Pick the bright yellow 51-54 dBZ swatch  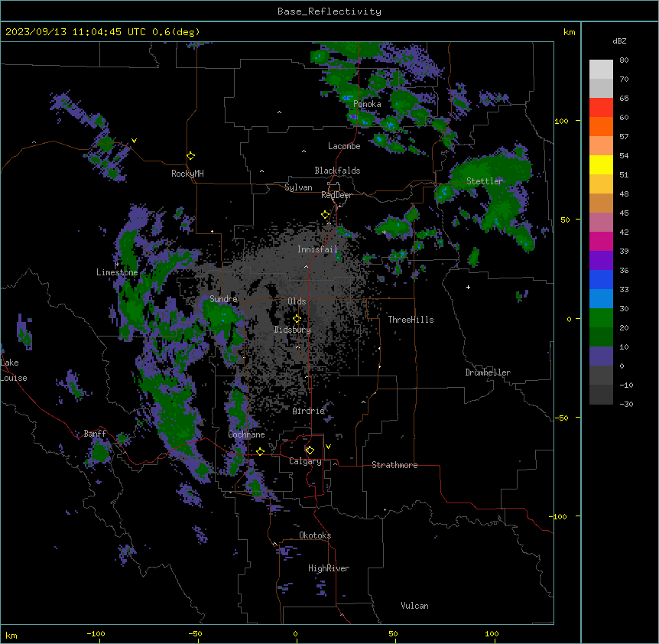click(x=601, y=164)
